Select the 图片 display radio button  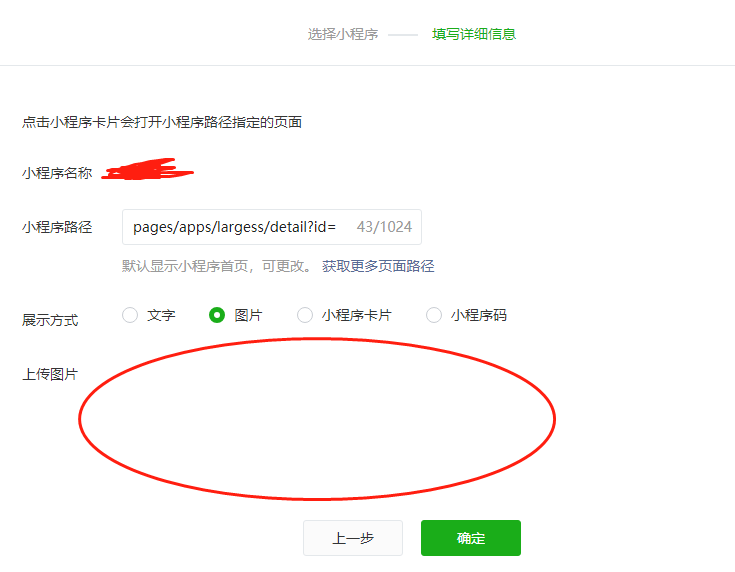(217, 315)
